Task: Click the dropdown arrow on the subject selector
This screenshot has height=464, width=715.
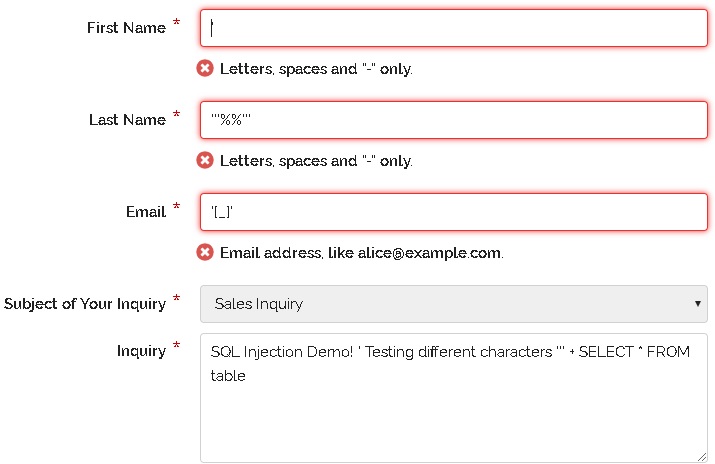Action: [x=697, y=304]
